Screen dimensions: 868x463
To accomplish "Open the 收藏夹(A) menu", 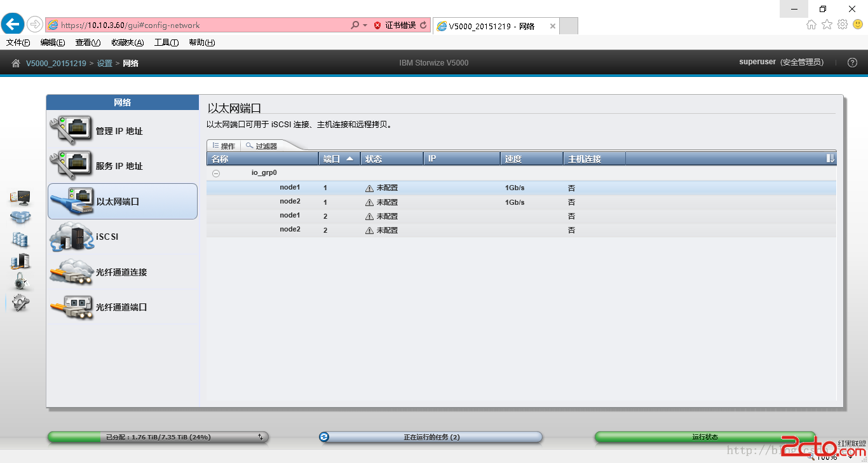I will coord(127,43).
